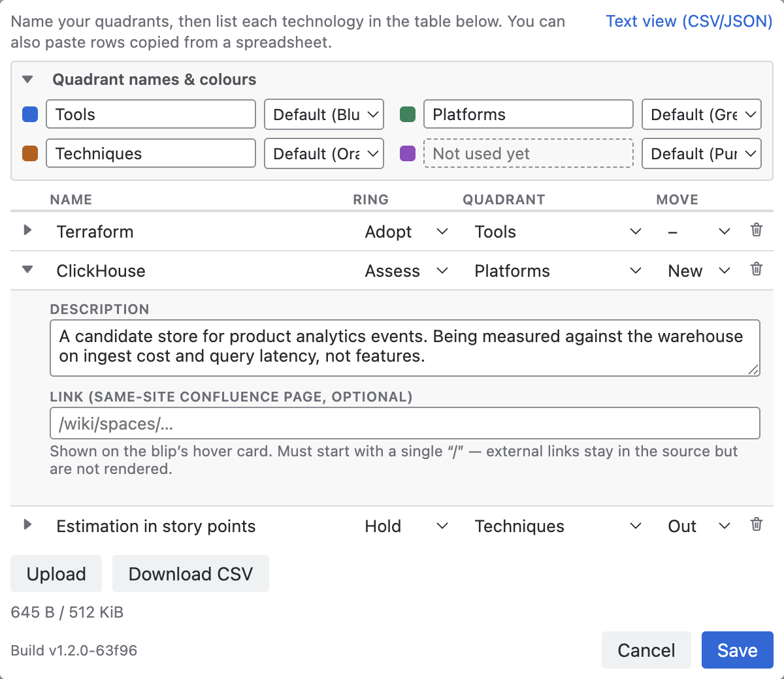The width and height of the screenshot is (784, 679).
Task: Click the blue Tools colour swatch
Action: pyautogui.click(x=30, y=114)
